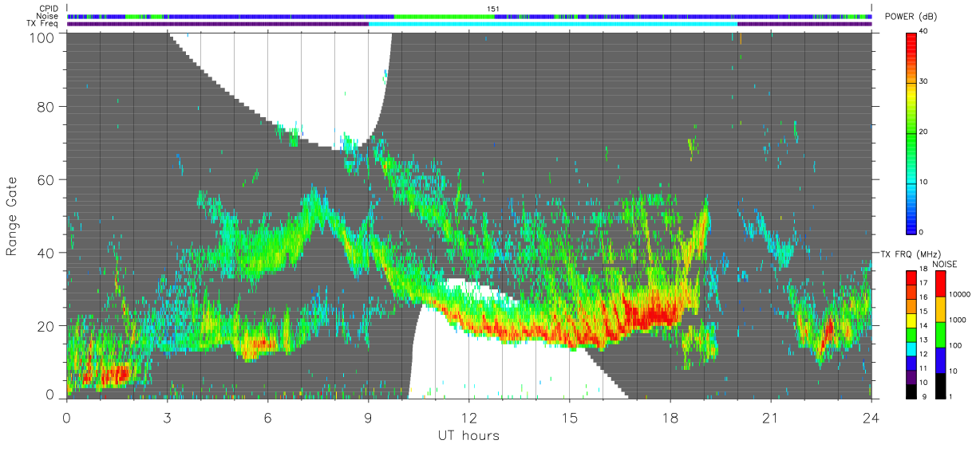Click the 24 tick label on UT hours axis
The height and width of the screenshot is (452, 980).
coord(871,418)
